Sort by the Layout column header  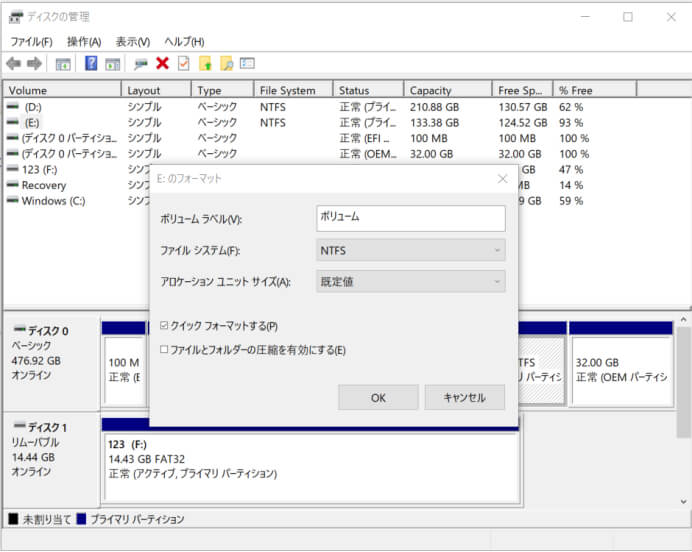tap(156, 90)
